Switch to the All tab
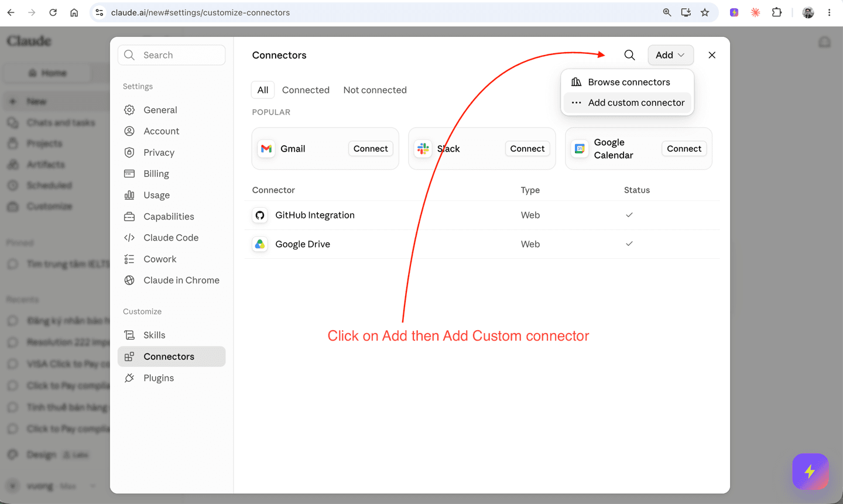The width and height of the screenshot is (843, 504). coord(263,90)
